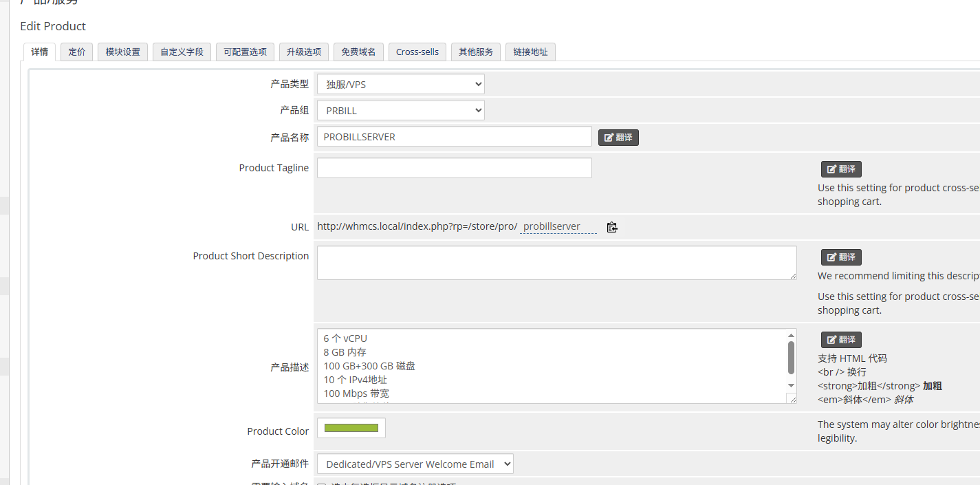Click the translate button for Product Tagline

pos(840,169)
